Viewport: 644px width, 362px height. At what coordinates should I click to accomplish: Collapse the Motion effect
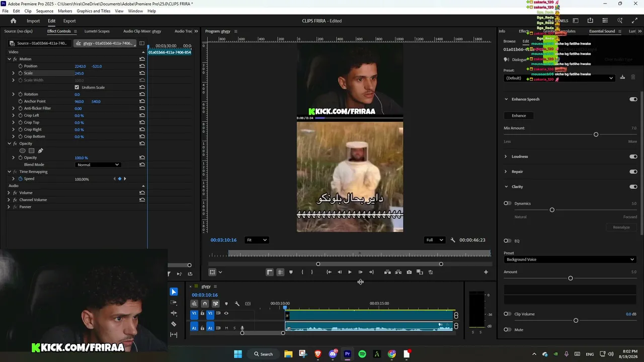tap(9, 59)
